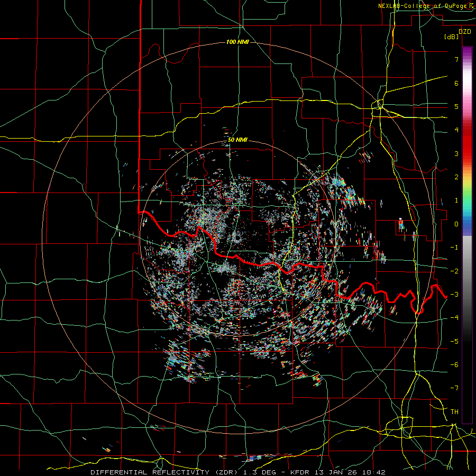
Task: Click the '-3' value on the color scale
Action: 454,295
